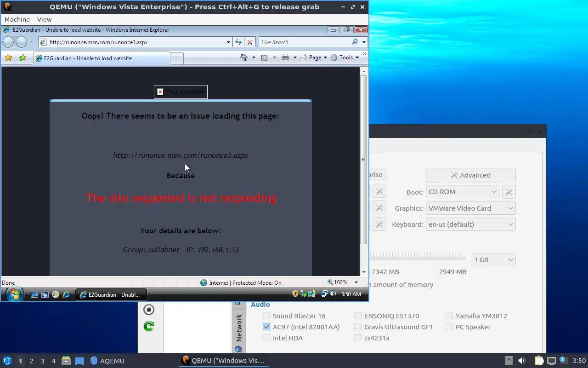
Task: Open the Live Search provider dropdown arrow
Action: tap(364, 42)
